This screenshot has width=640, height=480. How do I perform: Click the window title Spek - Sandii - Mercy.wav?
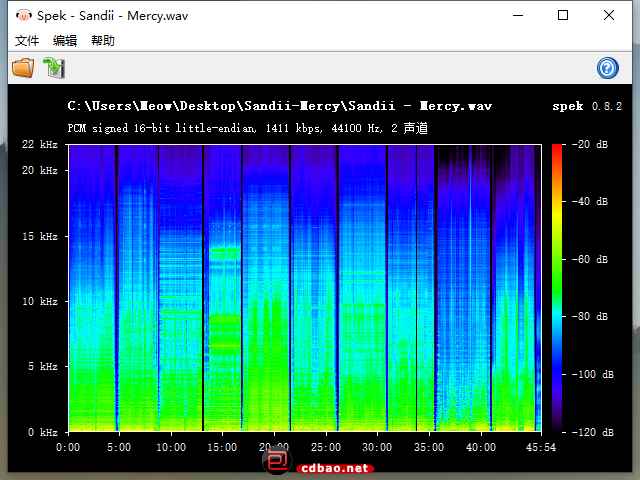[x=113, y=16]
